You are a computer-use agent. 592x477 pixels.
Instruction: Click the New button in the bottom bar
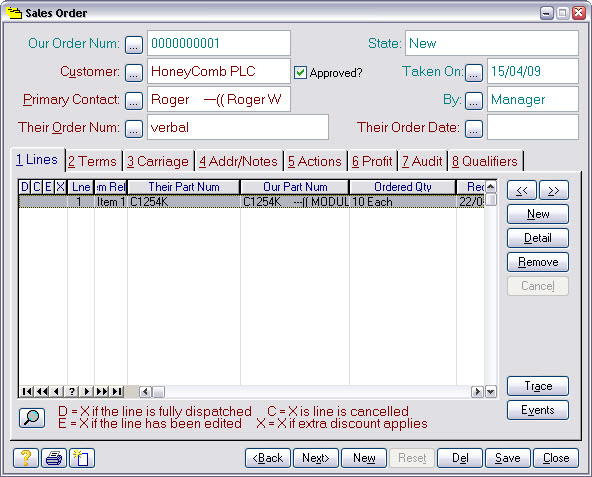click(364, 458)
